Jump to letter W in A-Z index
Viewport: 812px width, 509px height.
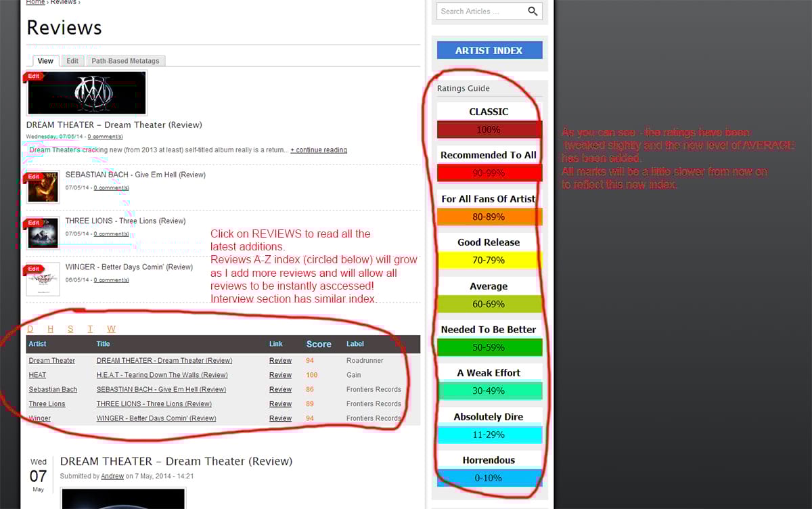click(x=111, y=329)
